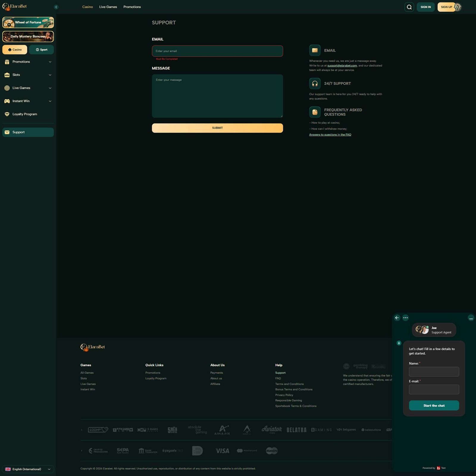Expand the Promotions sidebar chevron
The height and width of the screenshot is (476, 476).
[50, 62]
